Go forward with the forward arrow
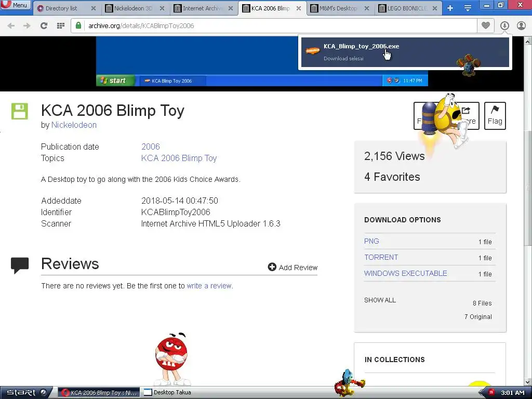532x399 pixels. tap(27, 25)
